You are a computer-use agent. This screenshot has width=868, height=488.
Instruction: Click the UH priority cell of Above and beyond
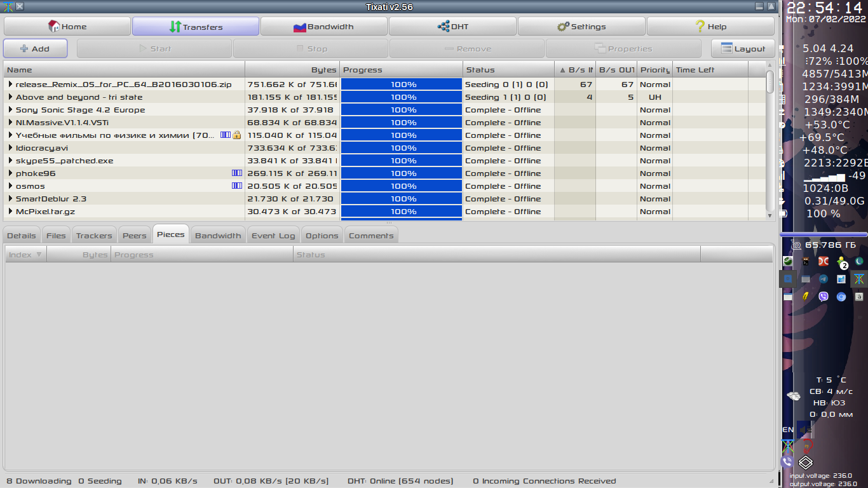coord(654,97)
